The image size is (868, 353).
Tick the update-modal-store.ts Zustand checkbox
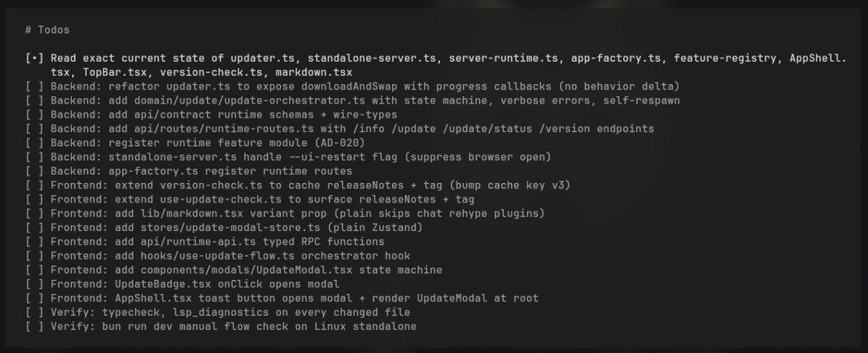pyautogui.click(x=34, y=228)
